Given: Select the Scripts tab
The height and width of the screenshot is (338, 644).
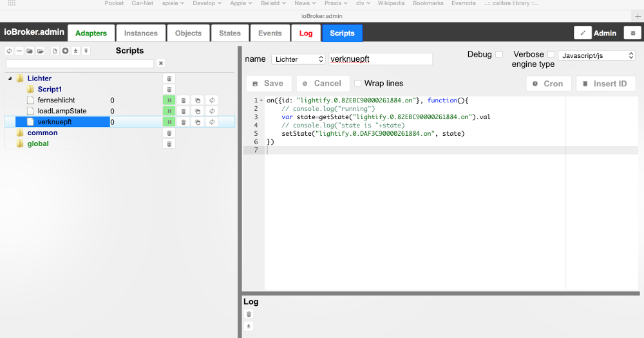Looking at the screenshot, I should [x=342, y=33].
